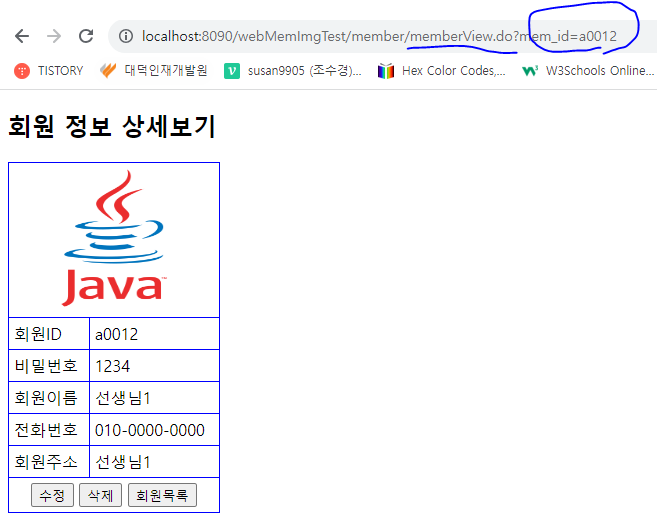Viewport: 657px width, 532px height.
Task: Reload the page with the refresh icon
Action: [86, 36]
